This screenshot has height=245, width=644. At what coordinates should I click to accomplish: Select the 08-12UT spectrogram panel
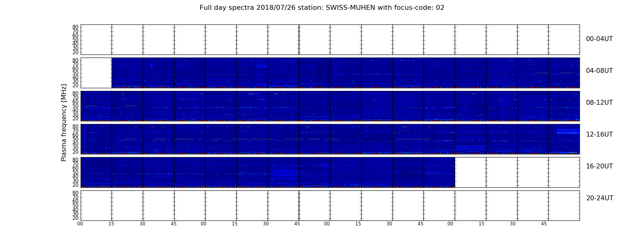[x=330, y=106]
